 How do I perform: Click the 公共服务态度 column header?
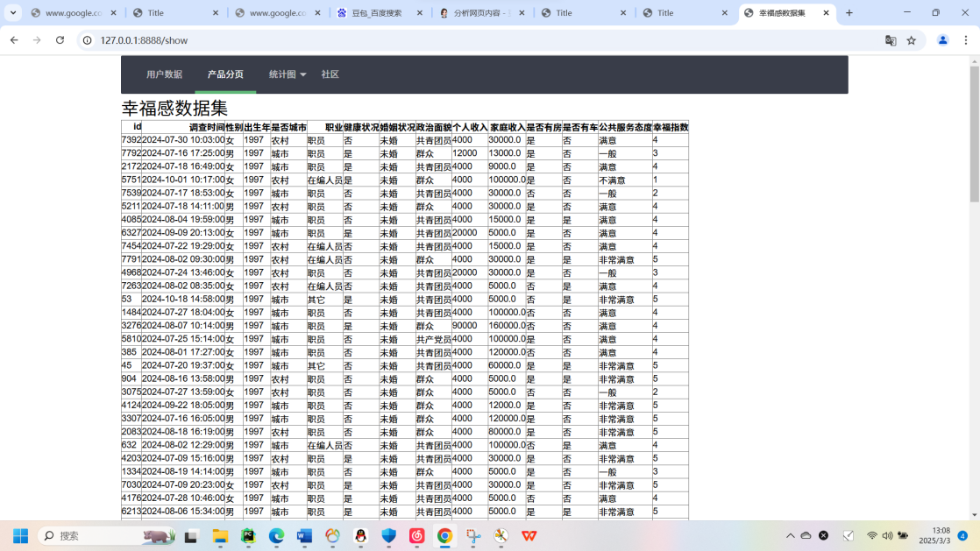[625, 127]
